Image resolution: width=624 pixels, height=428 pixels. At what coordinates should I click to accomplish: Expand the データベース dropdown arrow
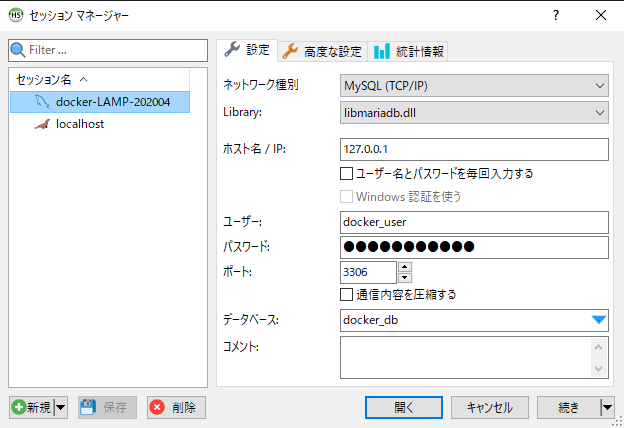point(599,320)
